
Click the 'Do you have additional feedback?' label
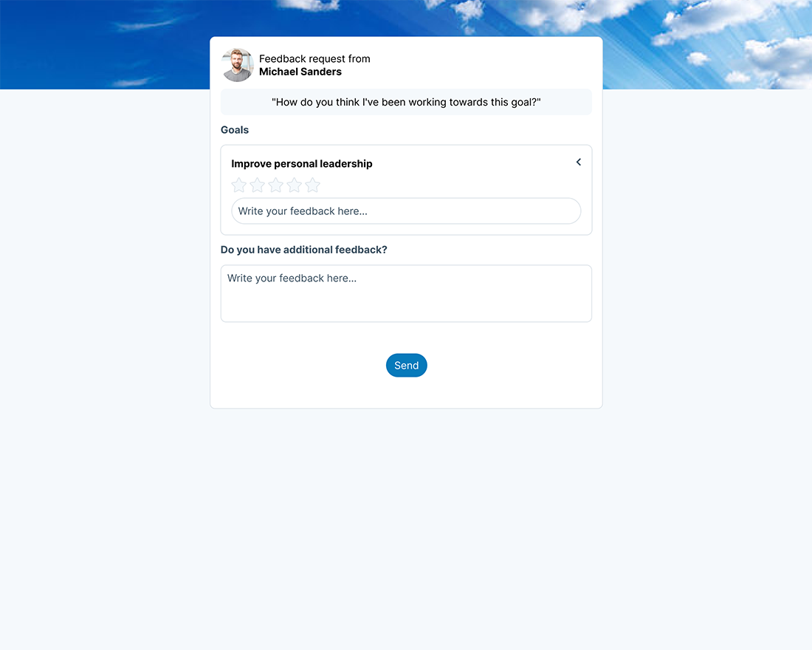click(303, 250)
